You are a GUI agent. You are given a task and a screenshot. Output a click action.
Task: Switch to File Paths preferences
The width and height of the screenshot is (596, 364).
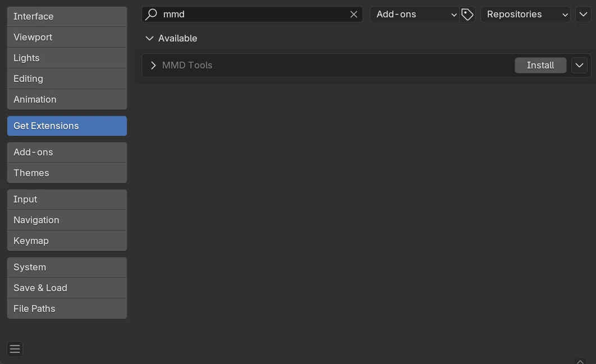pos(67,308)
